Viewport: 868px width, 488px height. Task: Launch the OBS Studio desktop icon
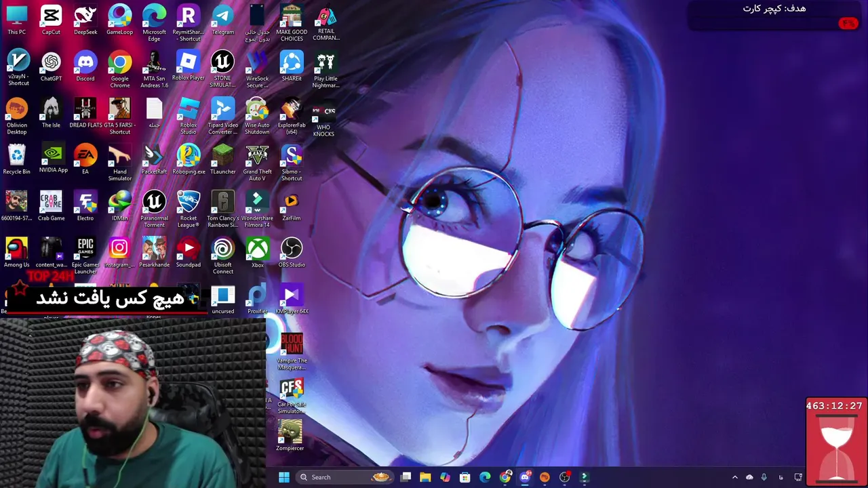pos(292,253)
